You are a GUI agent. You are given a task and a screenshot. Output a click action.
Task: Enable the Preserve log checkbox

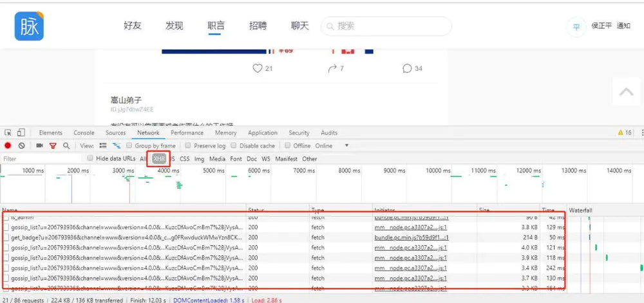pyautogui.click(x=187, y=145)
